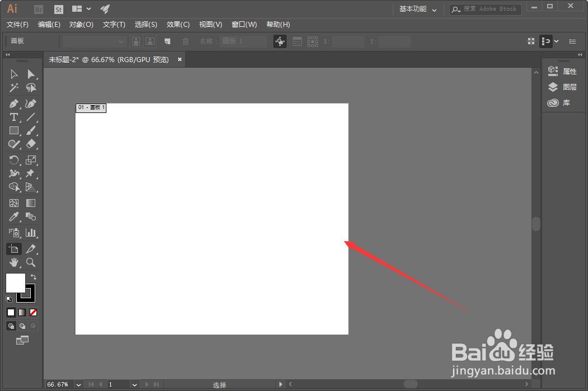Screen dimensions: 588x391
Task: Activate the Hand tool
Action: (x=14, y=262)
